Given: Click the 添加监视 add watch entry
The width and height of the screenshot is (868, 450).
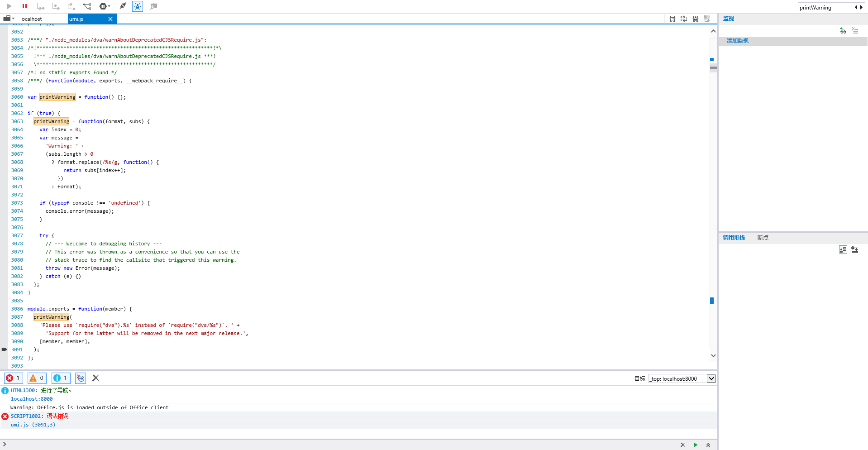Looking at the screenshot, I should [738, 41].
